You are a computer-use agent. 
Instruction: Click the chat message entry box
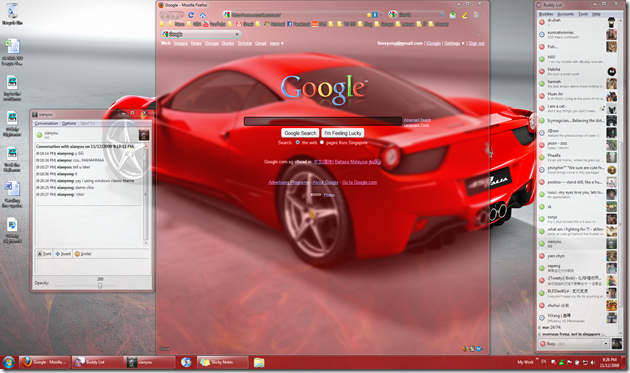[x=92, y=266]
